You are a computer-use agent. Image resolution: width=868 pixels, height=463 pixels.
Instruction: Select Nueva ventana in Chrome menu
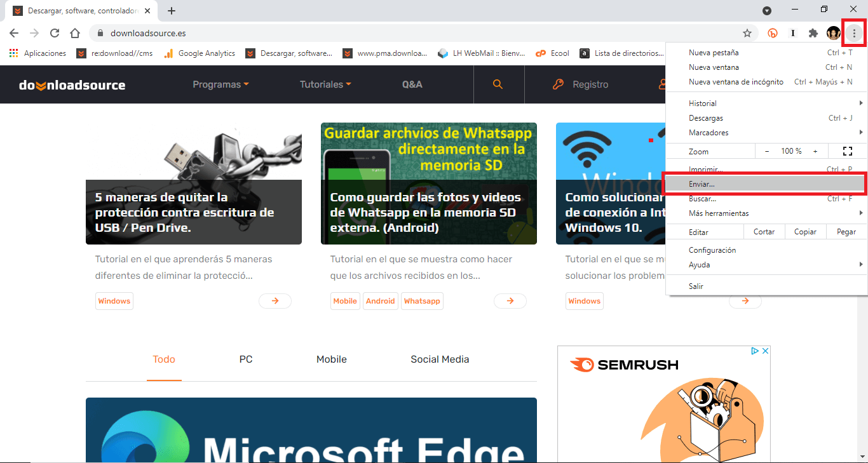[766, 67]
